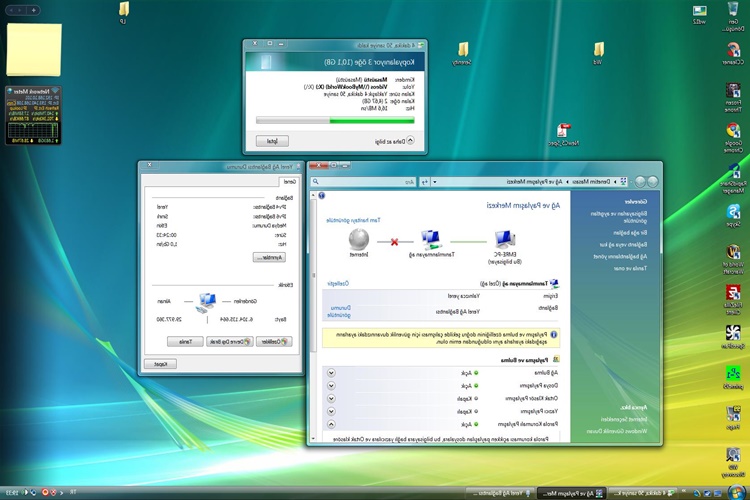
Task: Click the Devre Dışı Bırak button
Action: [x=230, y=342]
